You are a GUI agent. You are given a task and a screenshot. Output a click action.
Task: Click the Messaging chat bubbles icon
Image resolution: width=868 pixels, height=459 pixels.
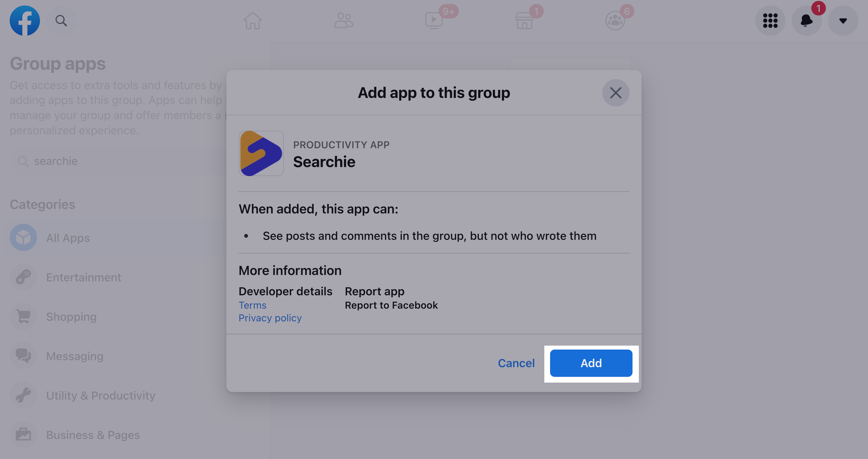23,356
